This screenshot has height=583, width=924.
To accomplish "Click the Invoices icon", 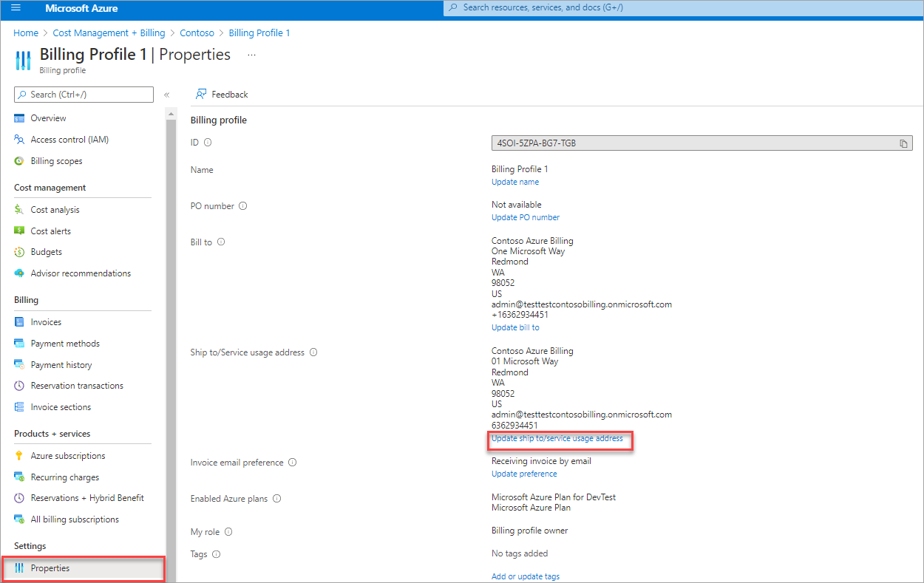I will point(19,322).
